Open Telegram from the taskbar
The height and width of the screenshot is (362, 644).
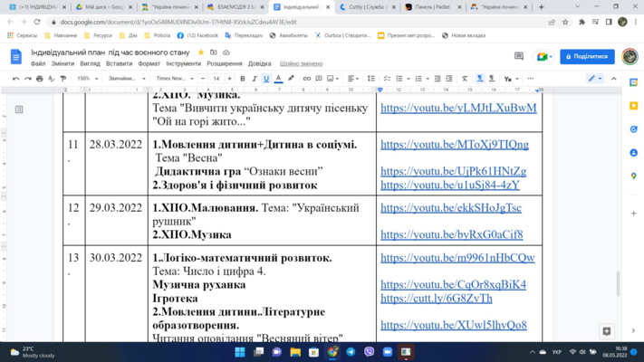[x=351, y=352]
